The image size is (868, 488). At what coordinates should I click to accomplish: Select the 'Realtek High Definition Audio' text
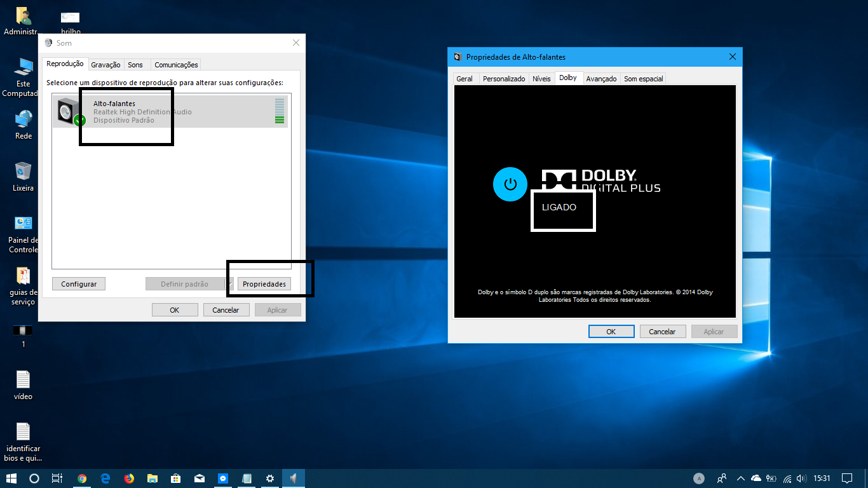142,112
